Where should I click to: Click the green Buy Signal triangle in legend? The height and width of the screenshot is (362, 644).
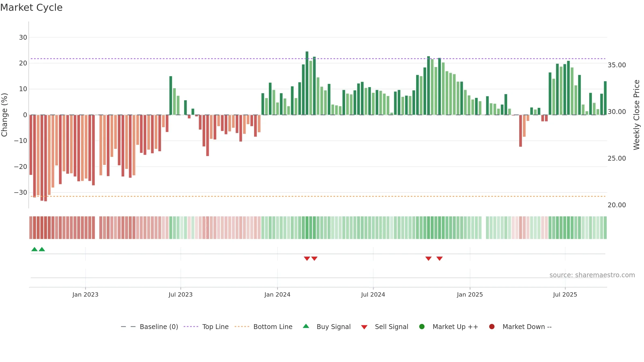306,326
